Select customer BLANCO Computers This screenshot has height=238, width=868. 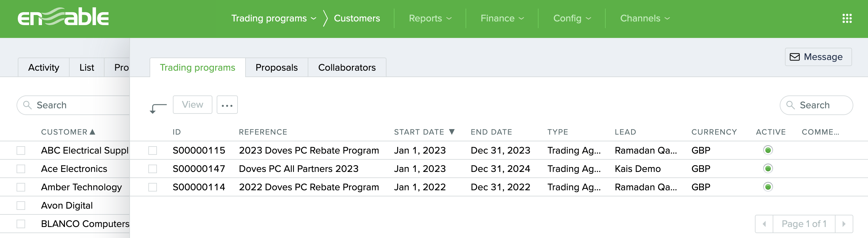pos(85,224)
